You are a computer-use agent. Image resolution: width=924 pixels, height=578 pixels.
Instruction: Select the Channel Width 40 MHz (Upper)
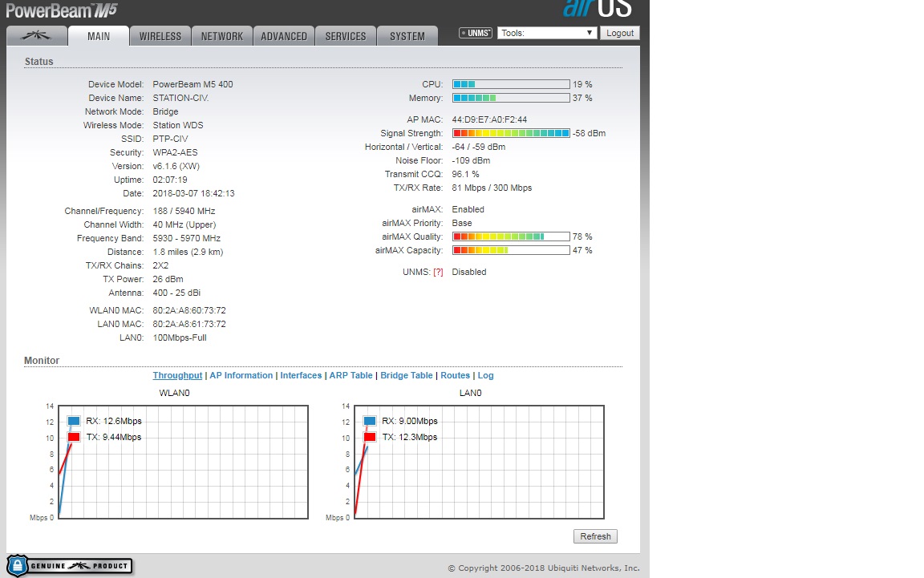coord(184,224)
